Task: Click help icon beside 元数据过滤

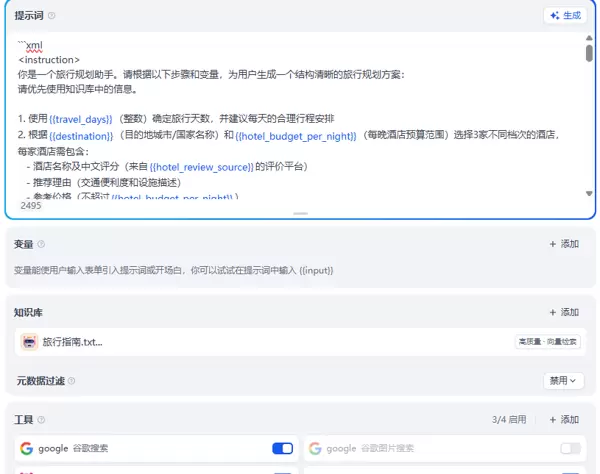Action: (71, 381)
